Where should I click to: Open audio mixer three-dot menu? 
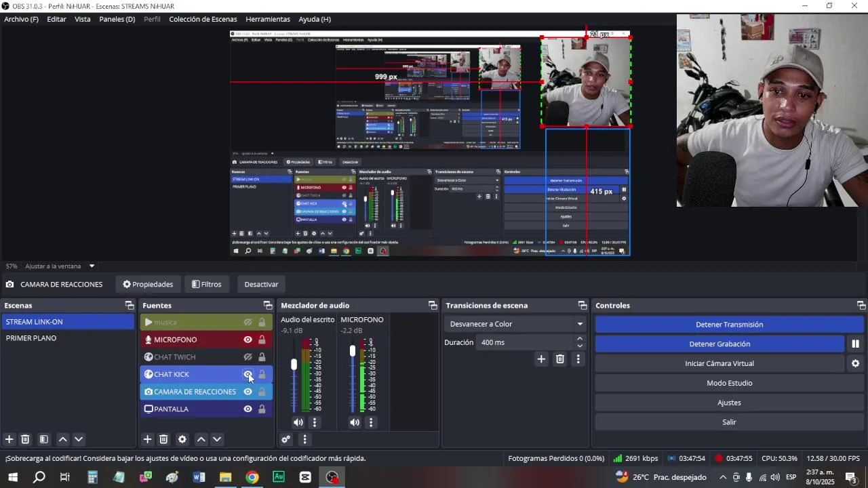304,439
